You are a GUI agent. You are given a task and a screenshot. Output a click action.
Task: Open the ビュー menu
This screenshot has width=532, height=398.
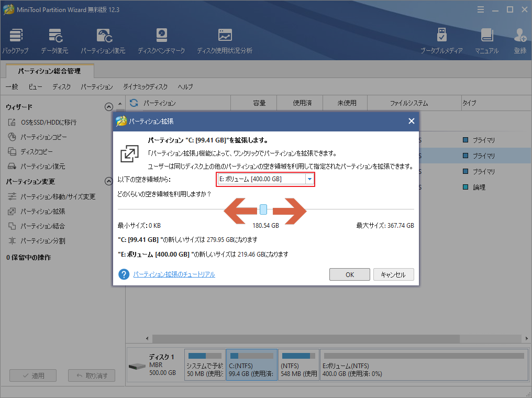pos(35,87)
